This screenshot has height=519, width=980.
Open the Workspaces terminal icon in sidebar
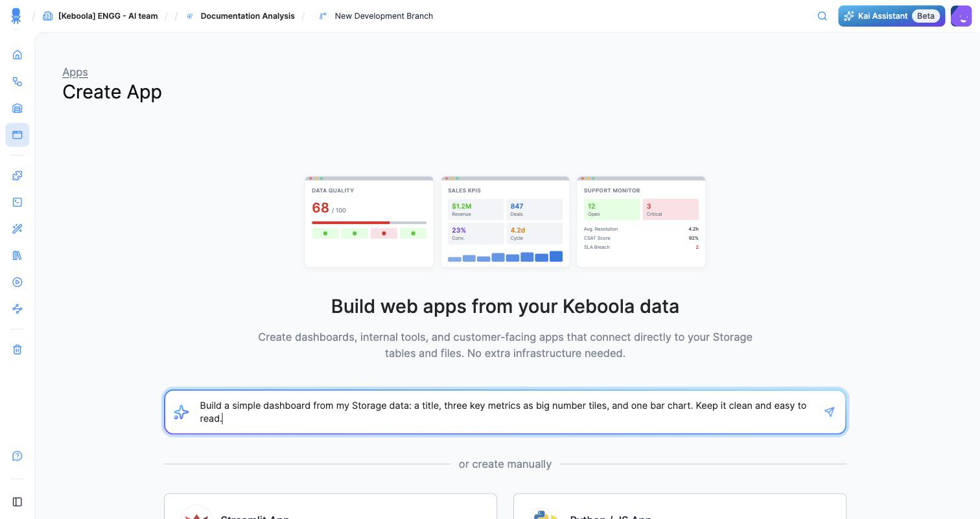tap(17, 202)
